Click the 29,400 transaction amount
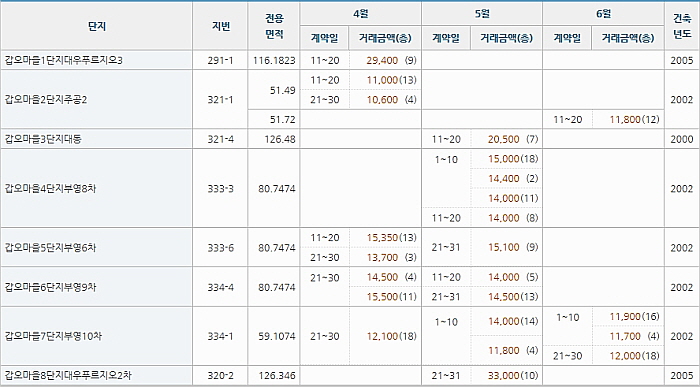 point(382,60)
